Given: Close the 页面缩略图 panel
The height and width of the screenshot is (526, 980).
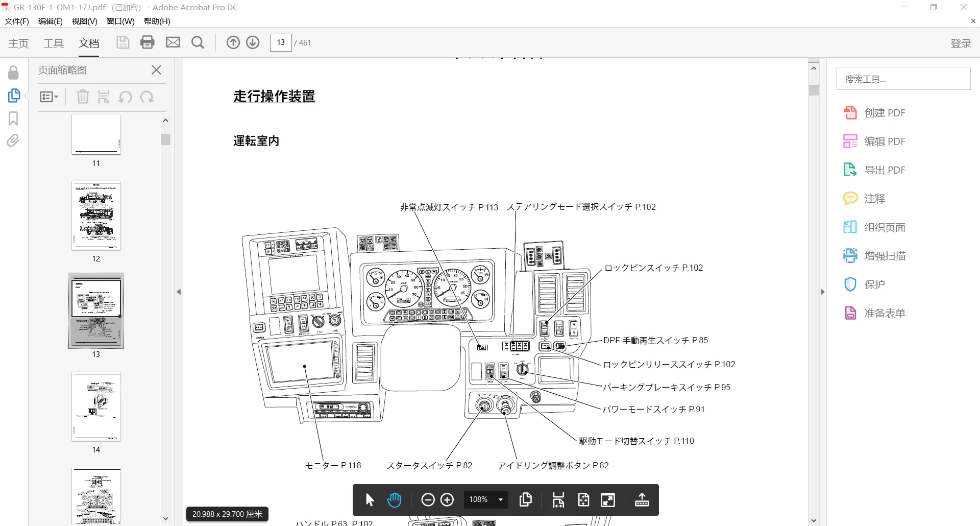Looking at the screenshot, I should (157, 70).
